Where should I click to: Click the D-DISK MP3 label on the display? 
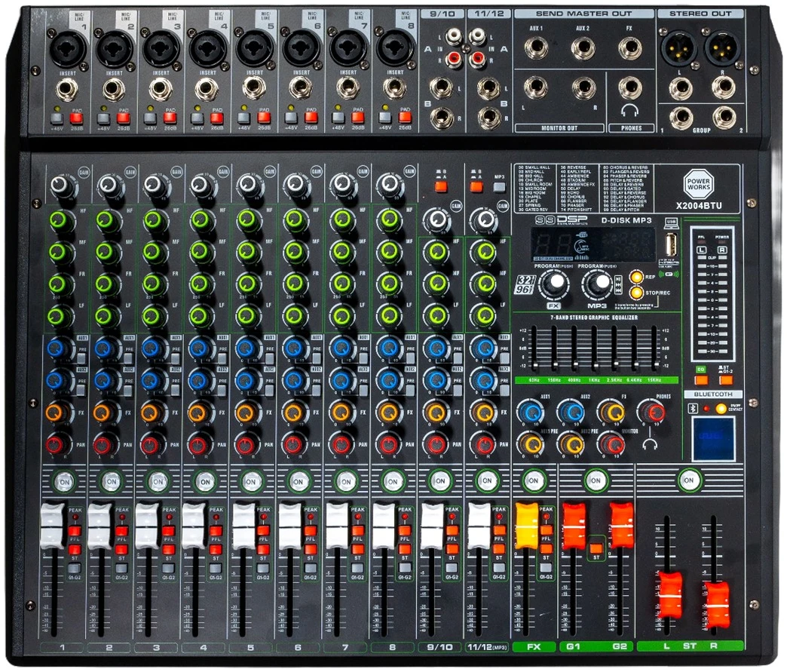click(x=626, y=220)
